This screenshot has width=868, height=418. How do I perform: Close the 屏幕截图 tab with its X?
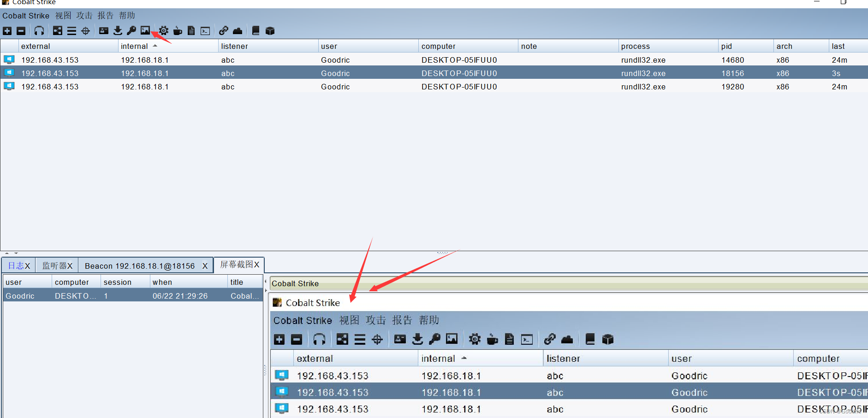(x=257, y=265)
